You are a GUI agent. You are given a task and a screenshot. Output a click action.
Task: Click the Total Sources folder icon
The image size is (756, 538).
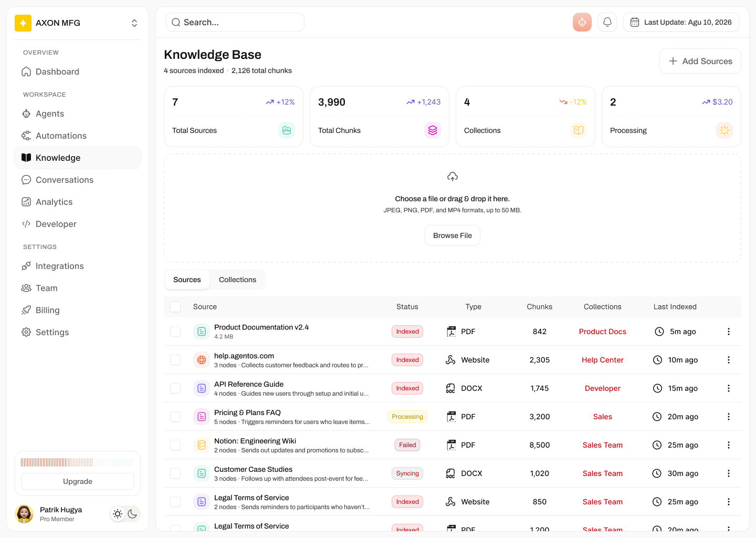(x=287, y=130)
